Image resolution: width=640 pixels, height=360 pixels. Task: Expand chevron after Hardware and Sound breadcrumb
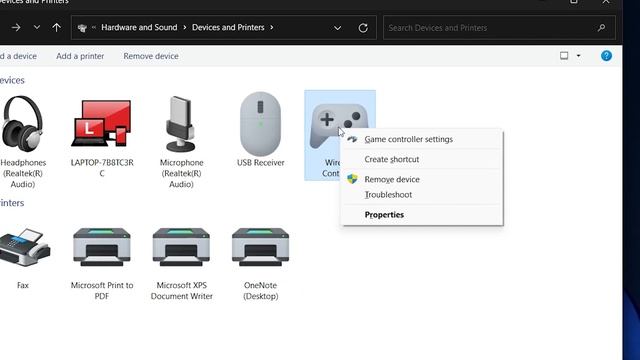[184, 27]
